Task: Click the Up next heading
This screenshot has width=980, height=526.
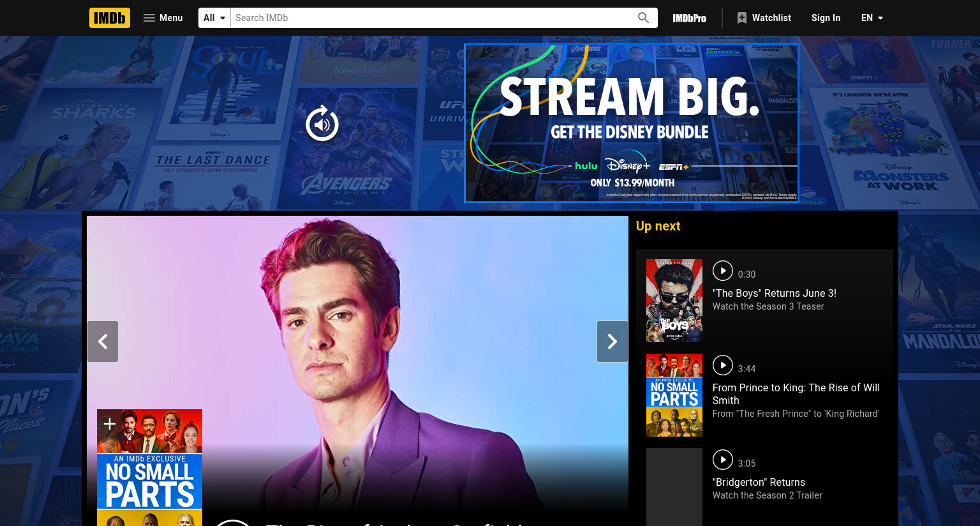Action: [x=658, y=226]
